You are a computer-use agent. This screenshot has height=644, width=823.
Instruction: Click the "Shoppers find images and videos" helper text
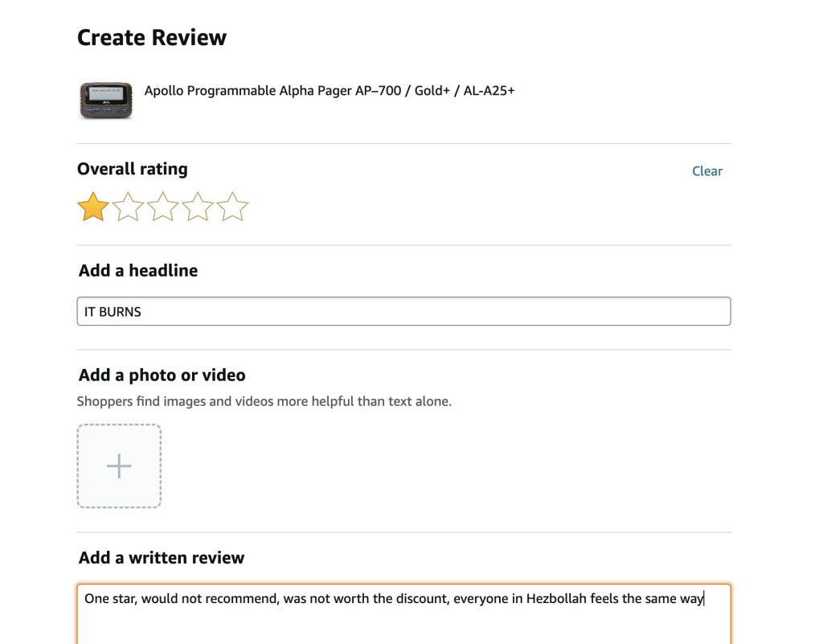[264, 401]
